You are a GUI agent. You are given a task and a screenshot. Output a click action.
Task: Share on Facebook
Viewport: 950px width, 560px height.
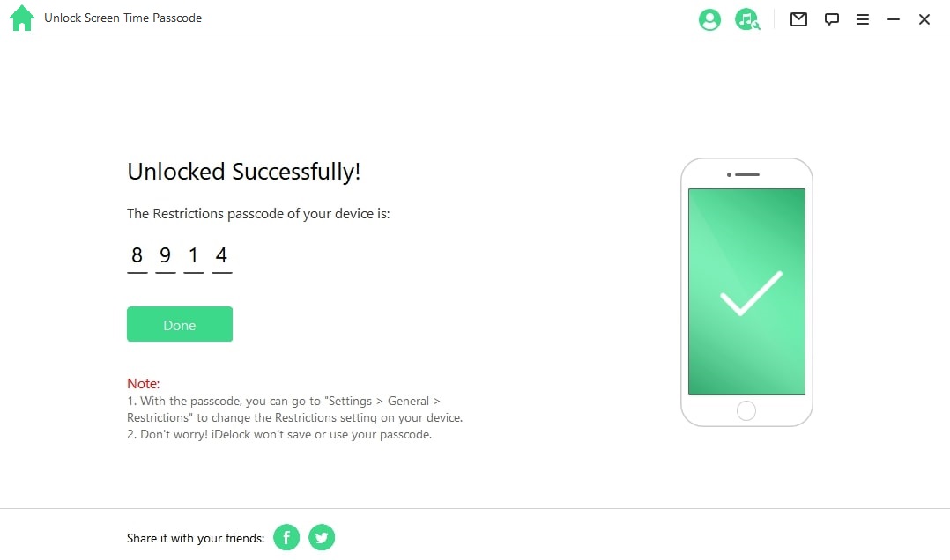click(286, 537)
